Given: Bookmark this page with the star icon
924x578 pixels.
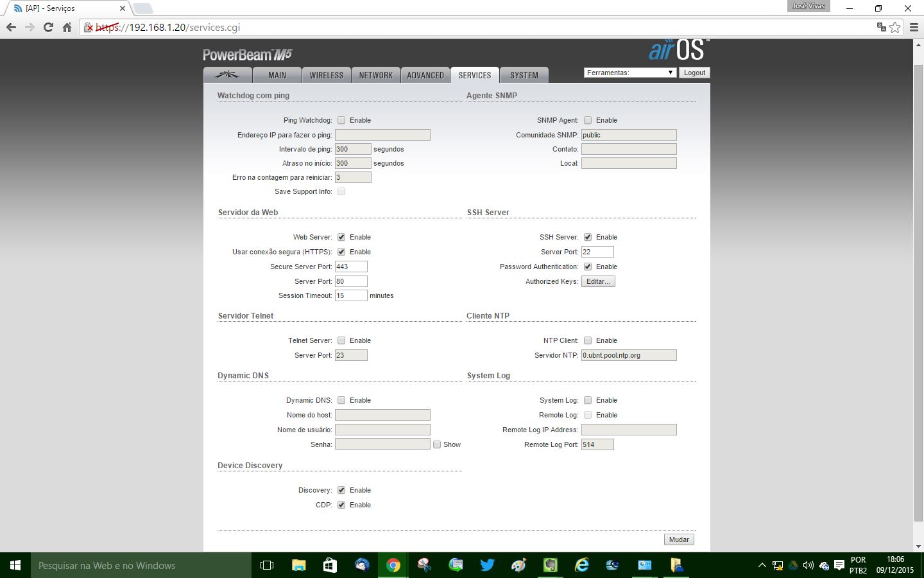Looking at the screenshot, I should [x=895, y=27].
